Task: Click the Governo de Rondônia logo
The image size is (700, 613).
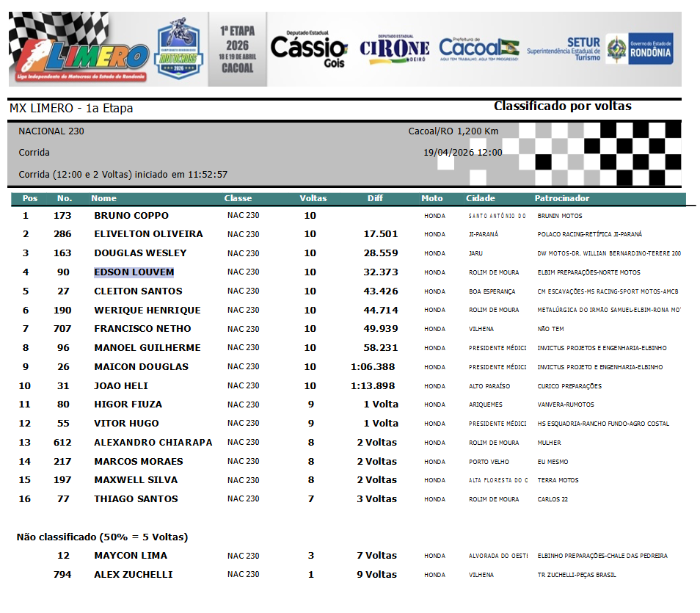Action: click(x=640, y=49)
